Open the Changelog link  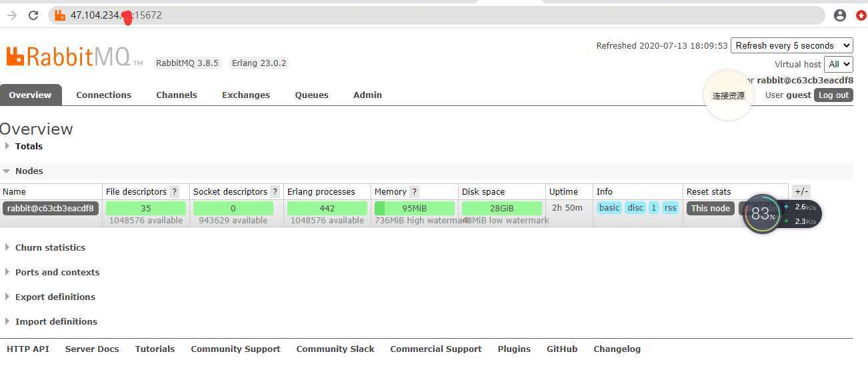[x=617, y=349]
